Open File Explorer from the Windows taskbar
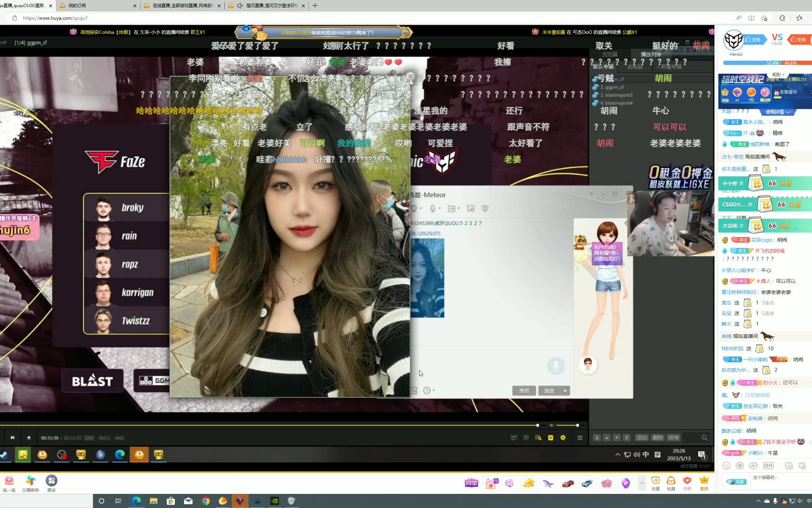Image resolution: width=812 pixels, height=508 pixels. click(153, 501)
